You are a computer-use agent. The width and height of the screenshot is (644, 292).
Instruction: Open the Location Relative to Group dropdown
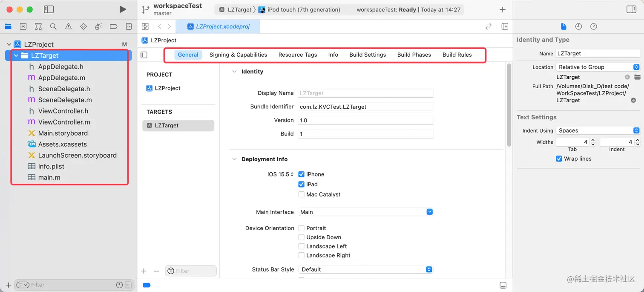(598, 67)
